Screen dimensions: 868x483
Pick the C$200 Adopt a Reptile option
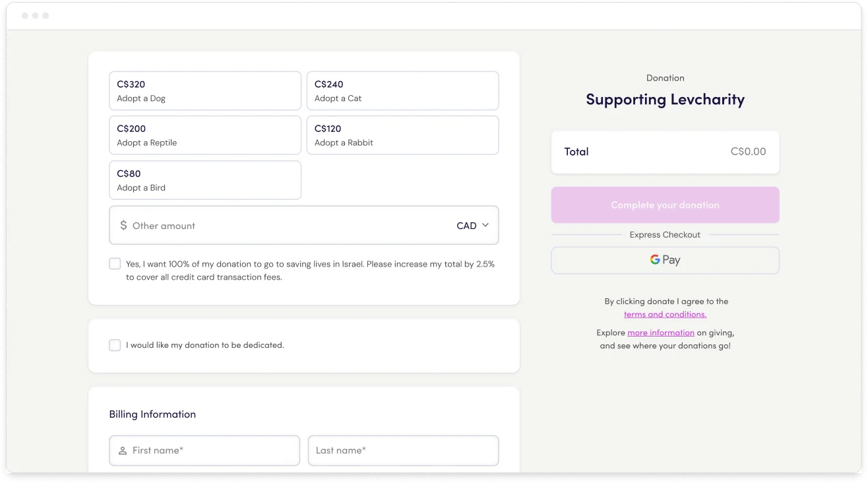(x=204, y=135)
